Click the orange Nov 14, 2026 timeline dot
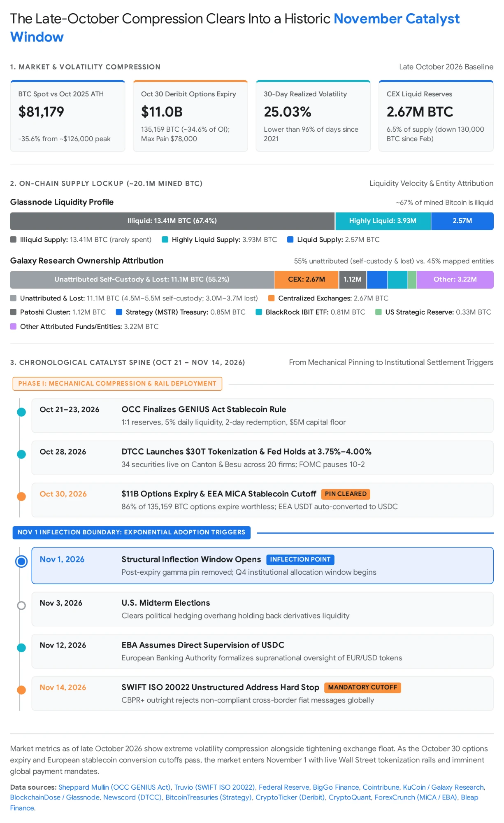Viewport: 504px width, 823px height. (21, 690)
